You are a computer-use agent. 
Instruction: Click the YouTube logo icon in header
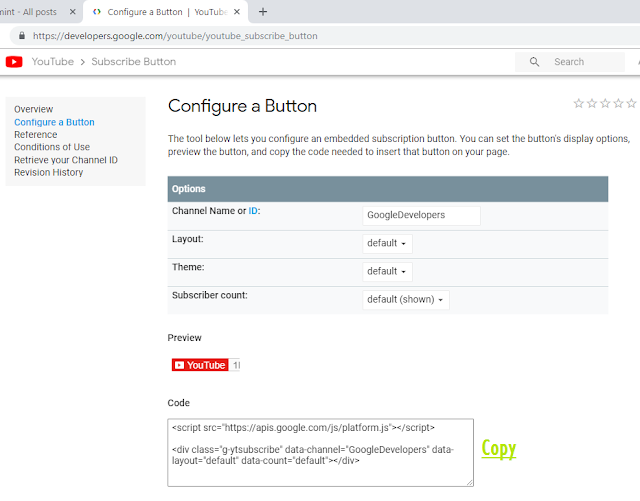click(14, 62)
